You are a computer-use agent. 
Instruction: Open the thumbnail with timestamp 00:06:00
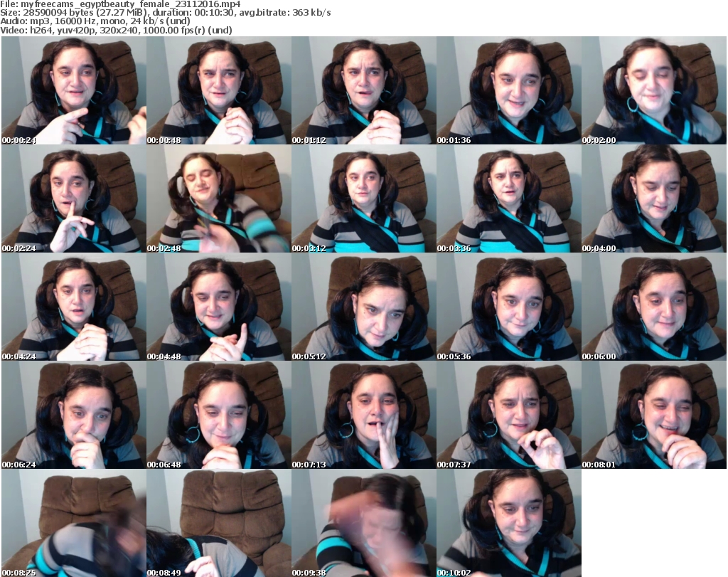654,307
